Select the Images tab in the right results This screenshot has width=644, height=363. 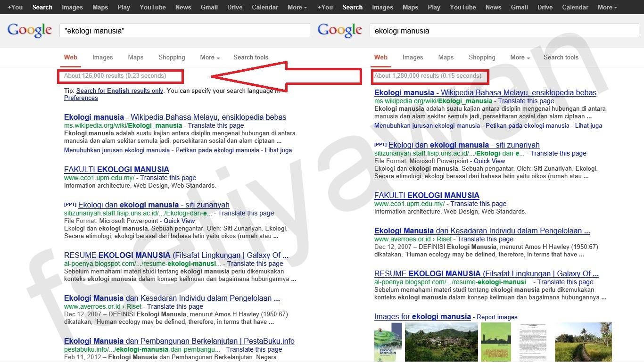click(413, 57)
